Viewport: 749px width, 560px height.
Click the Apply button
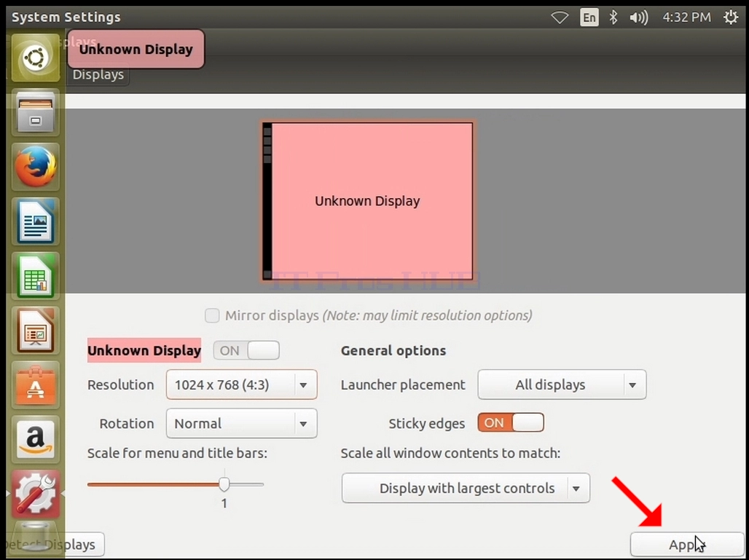click(687, 545)
